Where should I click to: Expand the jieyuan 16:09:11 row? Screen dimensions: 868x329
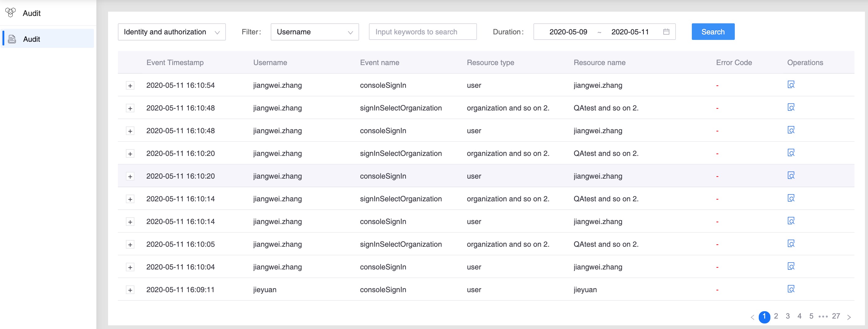pos(130,290)
